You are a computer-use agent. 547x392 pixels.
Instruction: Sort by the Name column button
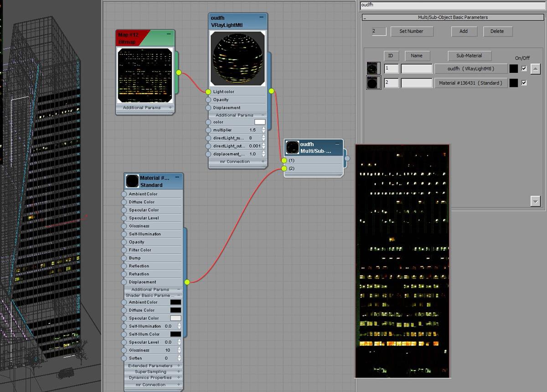pos(417,56)
